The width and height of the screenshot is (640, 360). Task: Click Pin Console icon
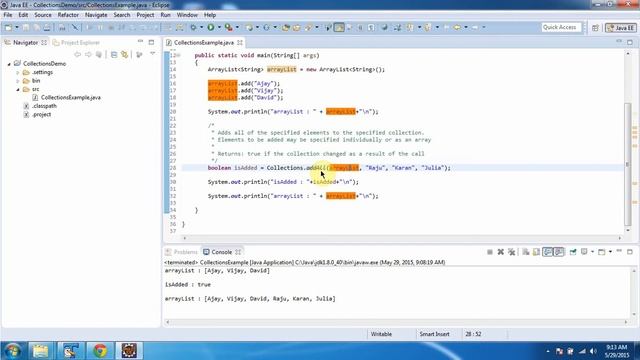click(x=573, y=252)
